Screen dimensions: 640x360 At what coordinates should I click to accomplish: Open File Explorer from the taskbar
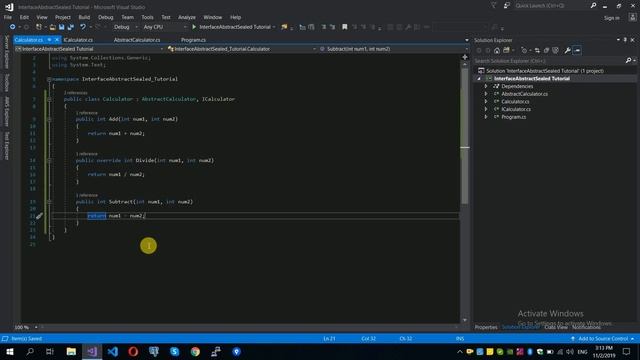tap(71, 351)
